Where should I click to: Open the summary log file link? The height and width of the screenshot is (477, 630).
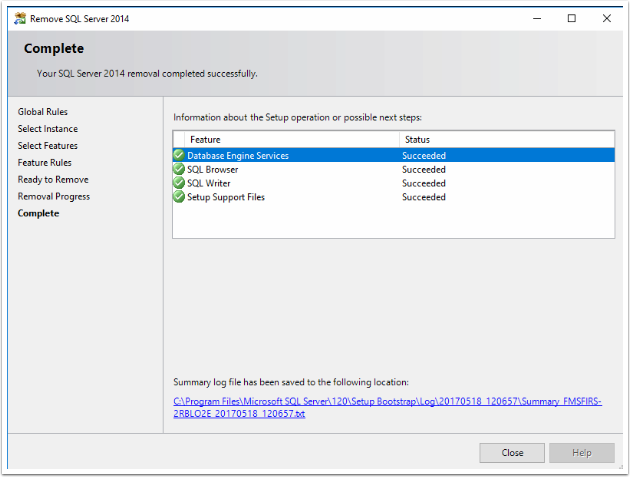(x=387, y=407)
